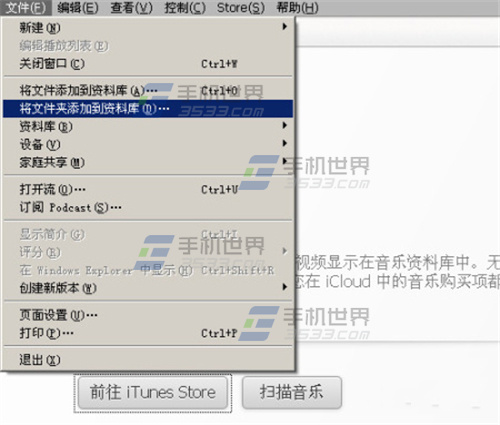Click the 扫描音乐 button
Image resolution: width=500 pixels, height=425 pixels.
point(292,393)
